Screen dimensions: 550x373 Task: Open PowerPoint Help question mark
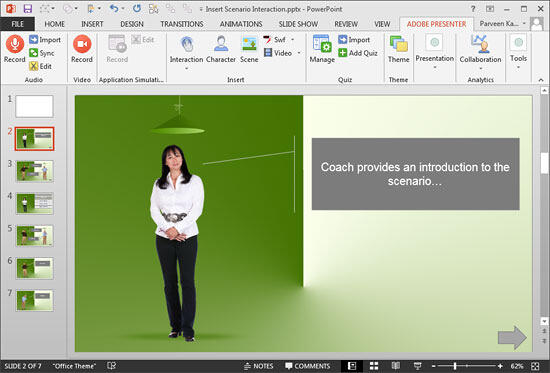[x=473, y=9]
